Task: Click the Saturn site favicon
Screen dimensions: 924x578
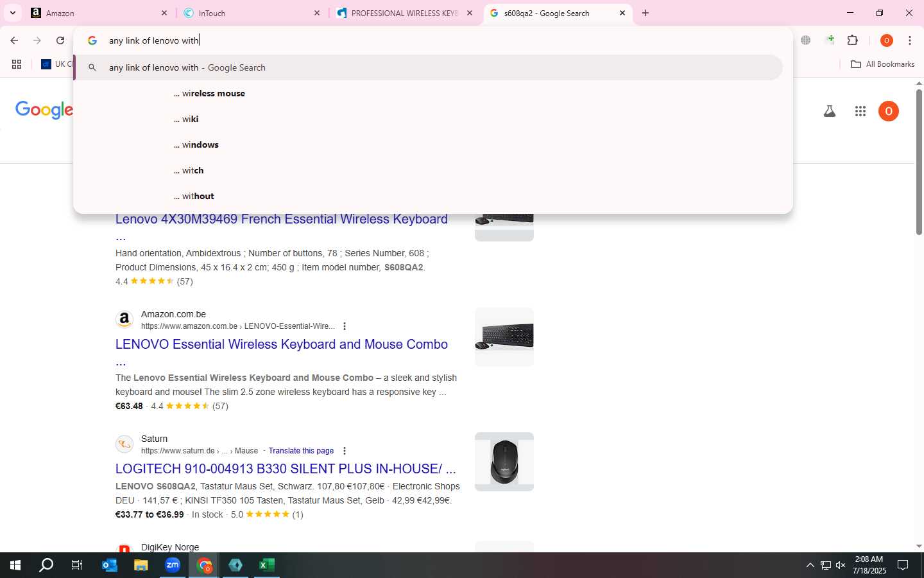Action: pyautogui.click(x=124, y=444)
